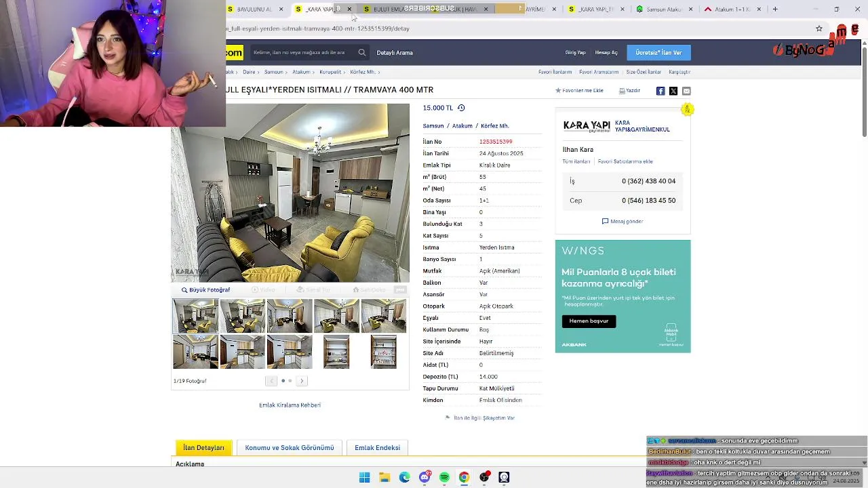
Task: Click Samsun breadcrumb link
Action: tap(273, 72)
